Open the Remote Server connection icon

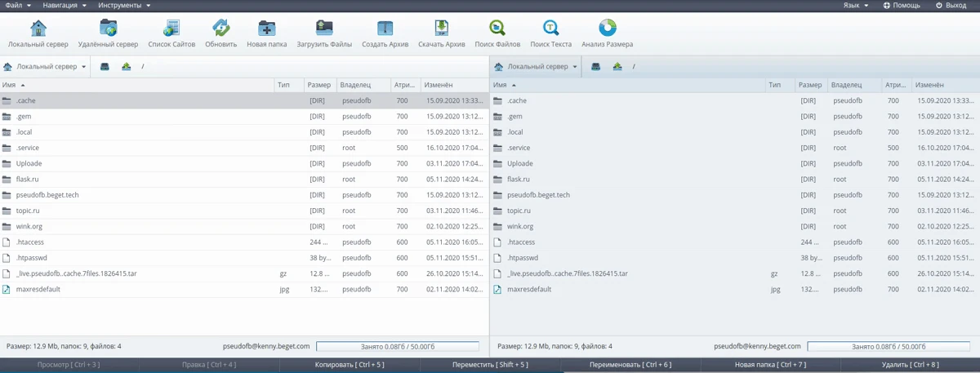pyautogui.click(x=108, y=29)
